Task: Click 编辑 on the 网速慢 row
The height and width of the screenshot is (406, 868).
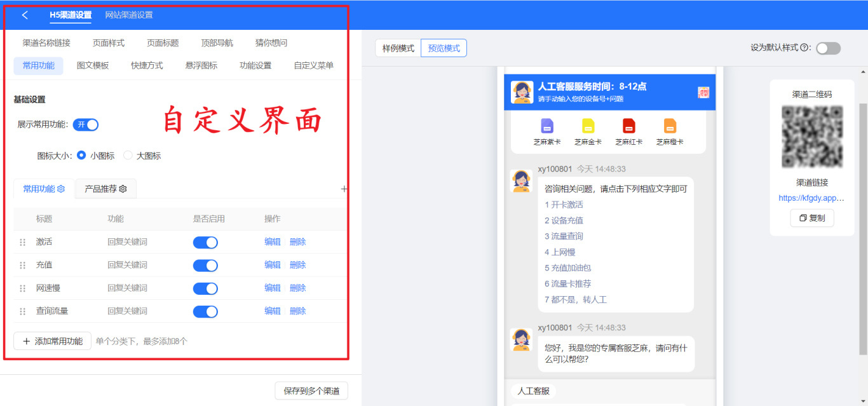Action: tap(272, 288)
